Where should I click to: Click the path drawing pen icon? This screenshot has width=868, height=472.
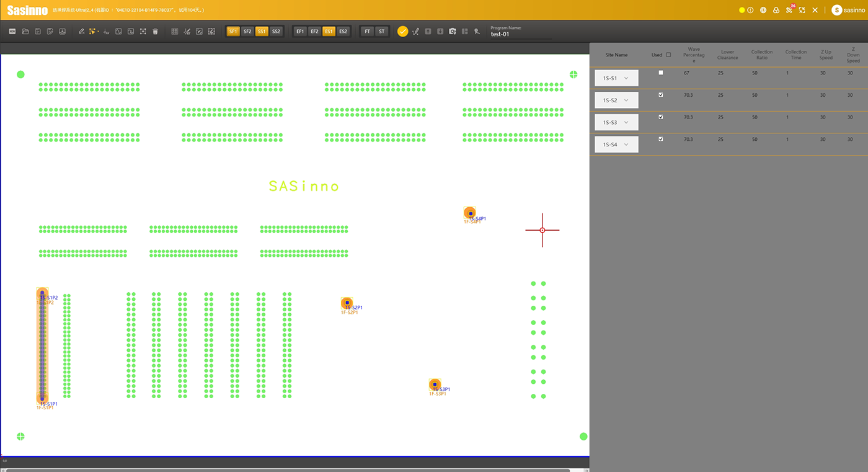point(415,31)
